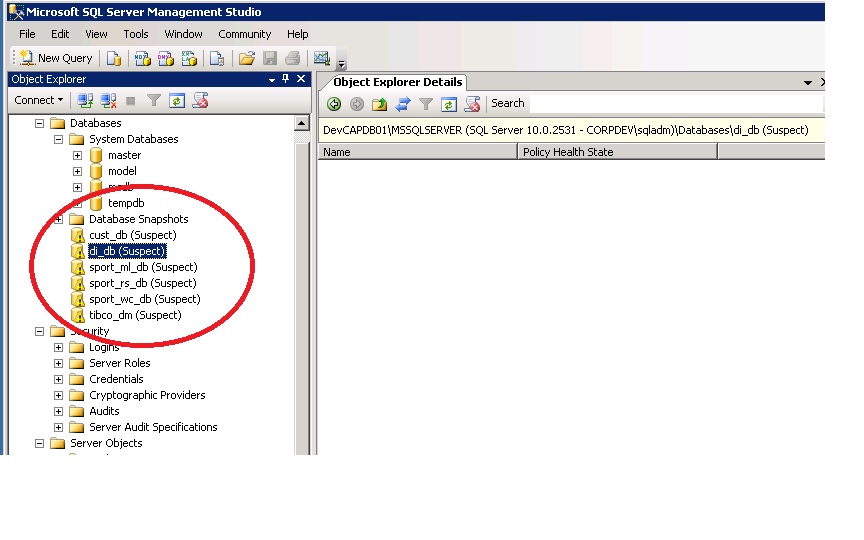
Task: Click the Print icon in main toolbar
Action: [293, 58]
